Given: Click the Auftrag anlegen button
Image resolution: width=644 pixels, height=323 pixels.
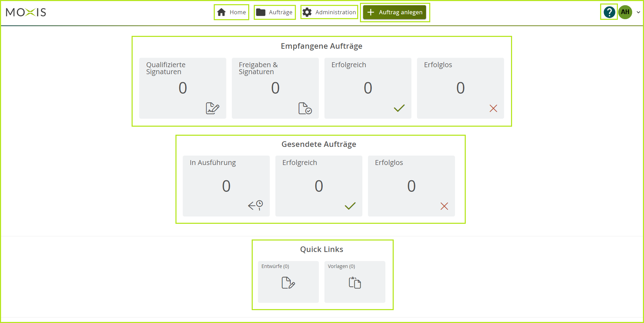Looking at the screenshot, I should (395, 12).
